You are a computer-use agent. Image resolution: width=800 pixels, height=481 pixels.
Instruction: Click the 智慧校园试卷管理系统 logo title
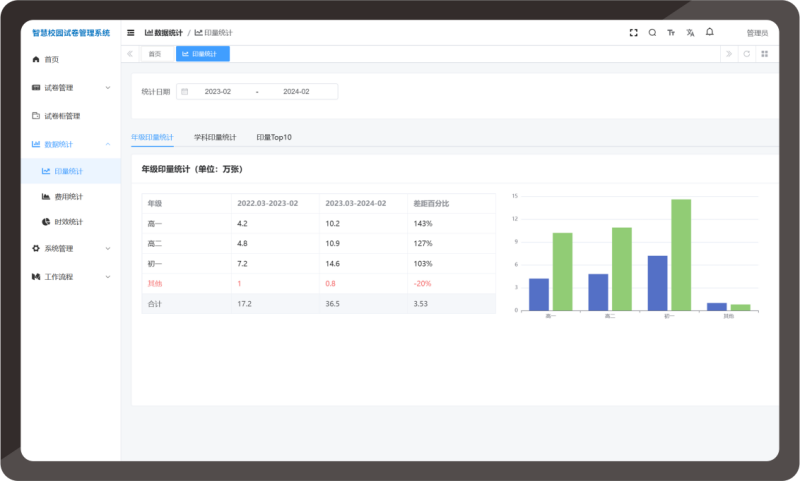click(71, 33)
